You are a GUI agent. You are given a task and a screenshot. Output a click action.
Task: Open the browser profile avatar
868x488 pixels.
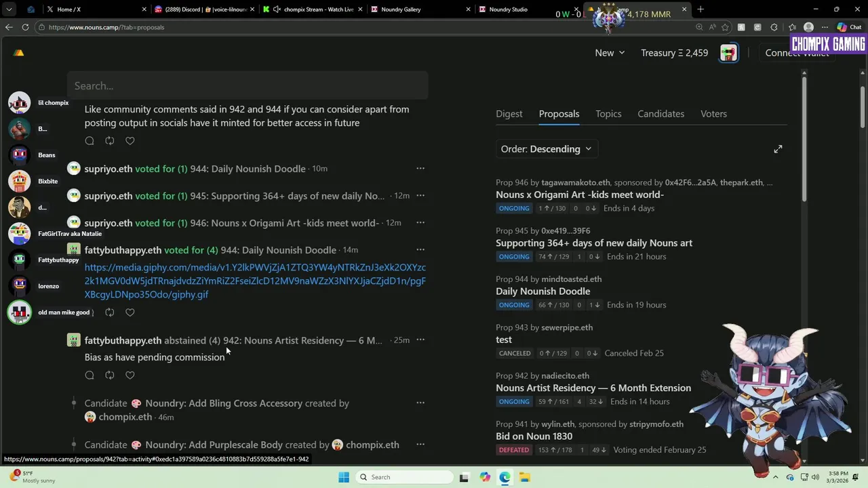pos(808,27)
